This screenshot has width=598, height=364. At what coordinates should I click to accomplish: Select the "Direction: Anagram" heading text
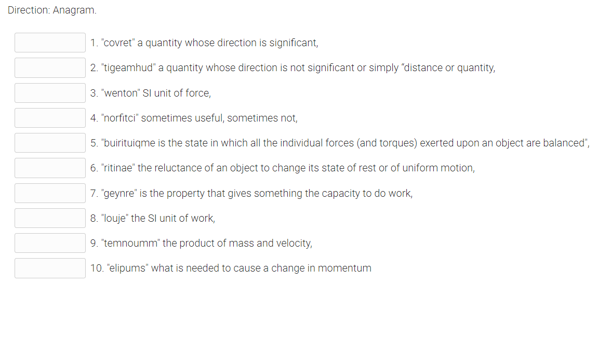(52, 10)
